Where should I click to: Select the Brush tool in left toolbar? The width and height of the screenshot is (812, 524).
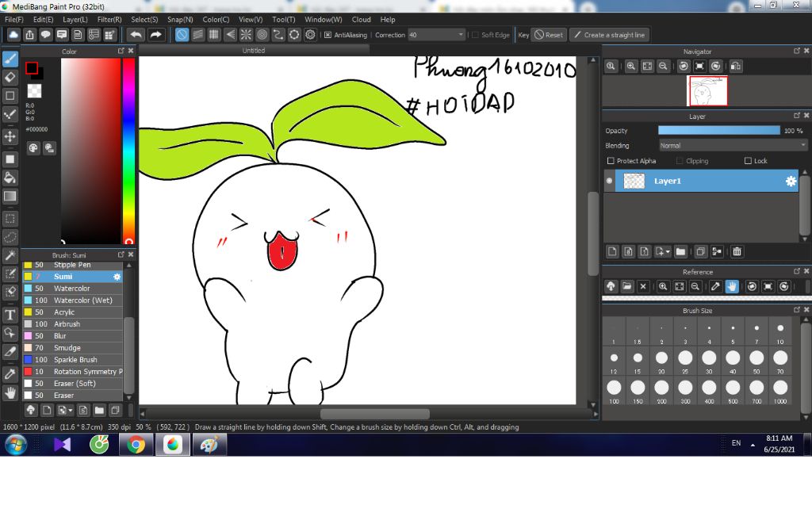10,59
